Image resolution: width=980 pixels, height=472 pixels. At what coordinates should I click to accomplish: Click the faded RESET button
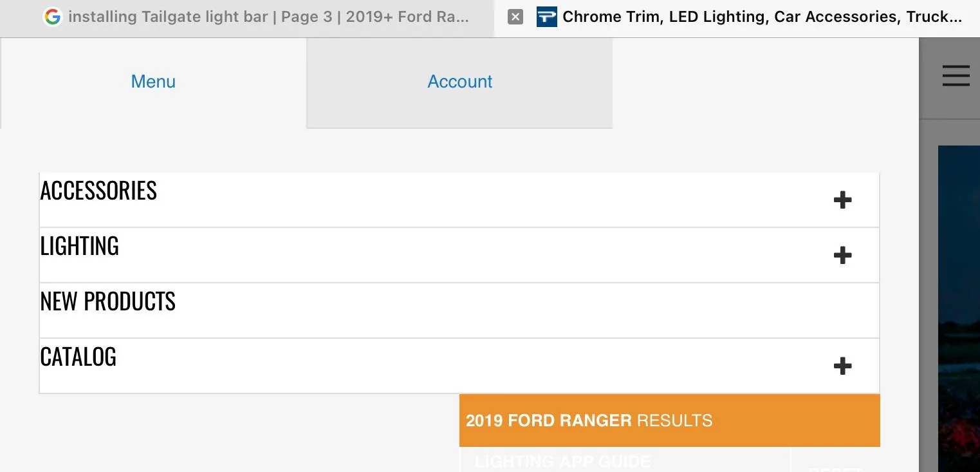835,469
